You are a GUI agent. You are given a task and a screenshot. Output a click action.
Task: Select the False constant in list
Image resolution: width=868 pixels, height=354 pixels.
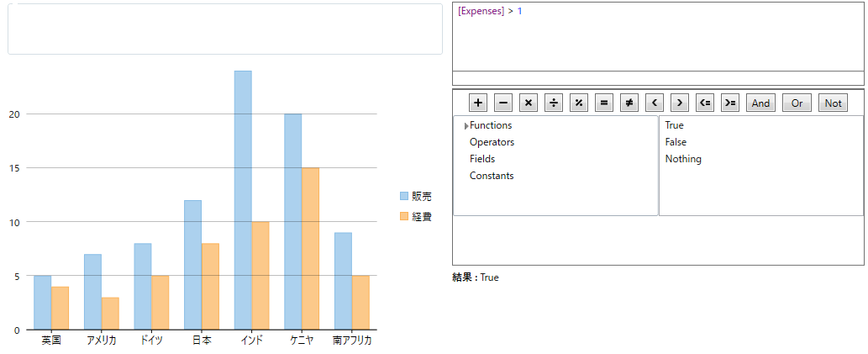pos(676,142)
